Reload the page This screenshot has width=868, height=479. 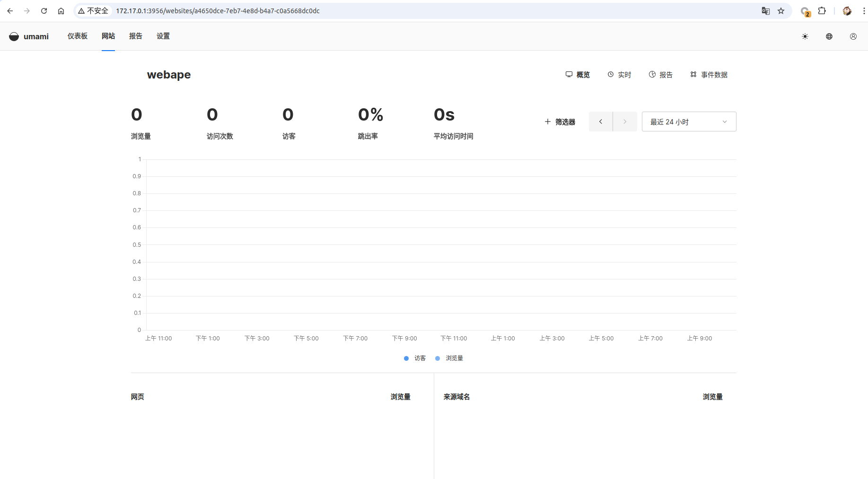[x=44, y=11]
